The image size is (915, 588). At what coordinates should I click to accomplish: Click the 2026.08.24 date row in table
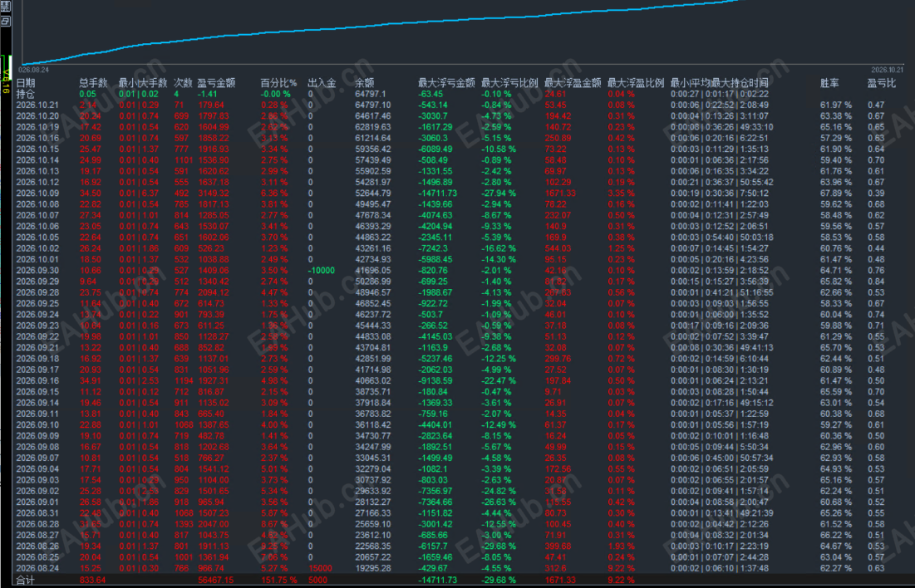(37, 568)
